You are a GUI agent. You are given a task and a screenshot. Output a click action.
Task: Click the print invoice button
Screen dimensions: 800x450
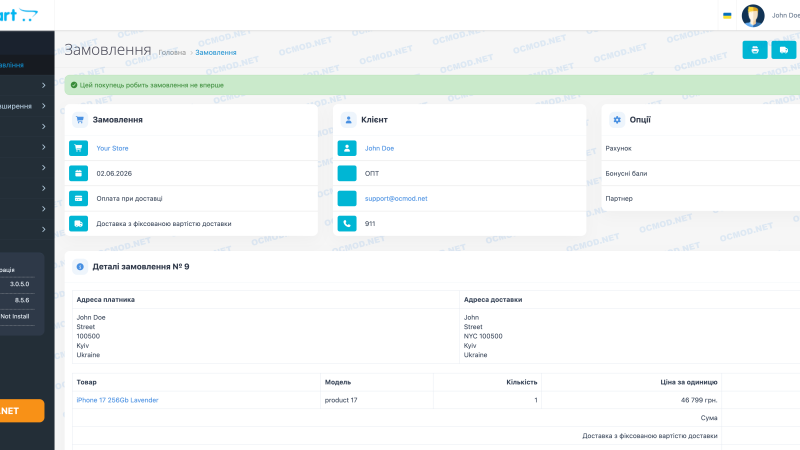[755, 50]
